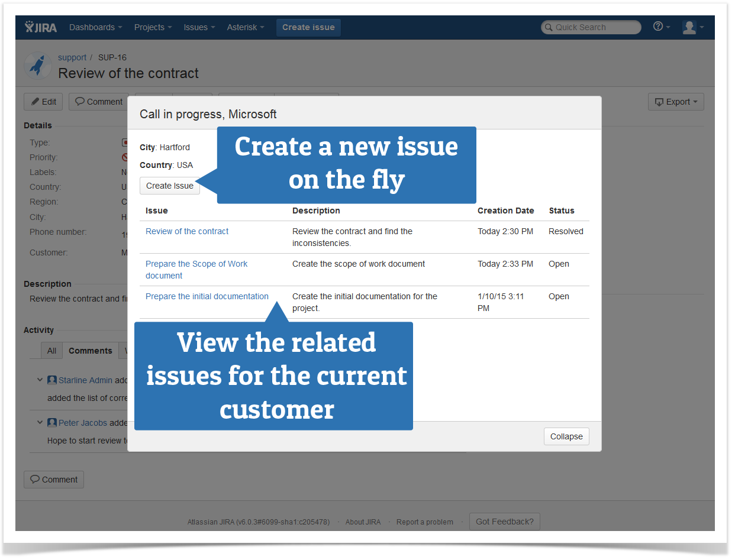Open the 'Review of the contract' issue link
Viewport: 735px width, 560px height.
pos(187,231)
